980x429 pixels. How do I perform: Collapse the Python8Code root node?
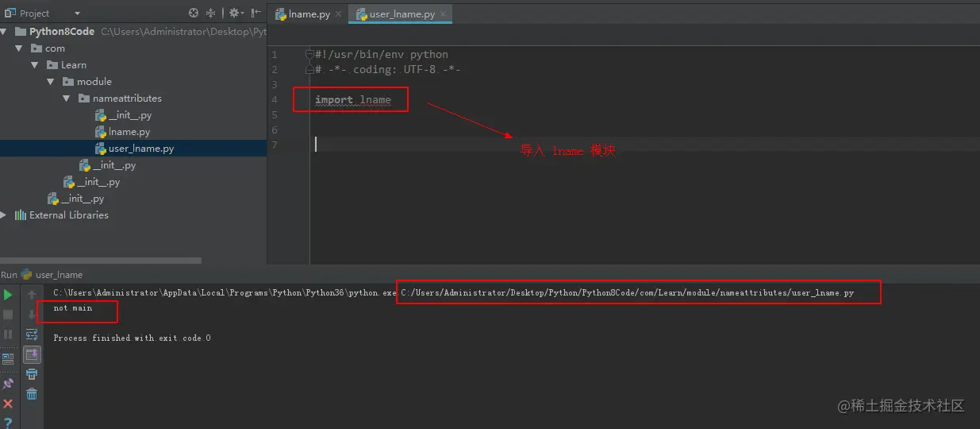pyautogui.click(x=4, y=32)
